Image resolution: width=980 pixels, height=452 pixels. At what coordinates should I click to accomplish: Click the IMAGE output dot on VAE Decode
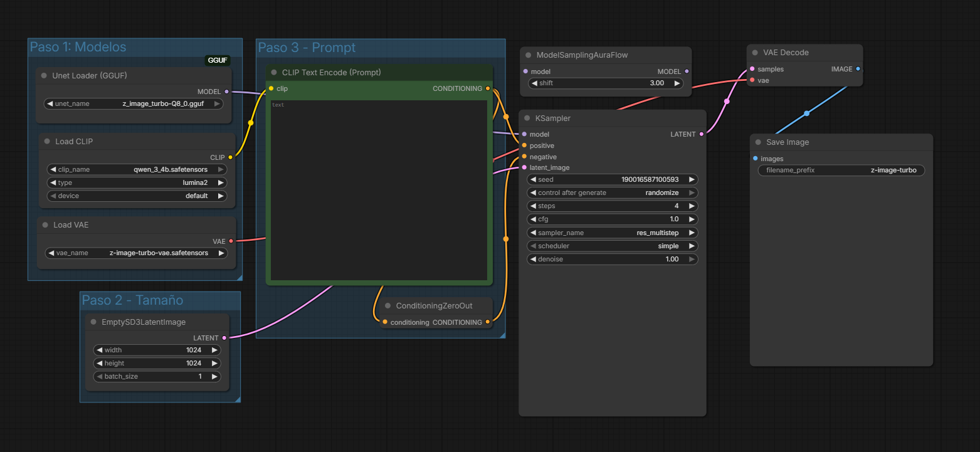tap(858, 69)
